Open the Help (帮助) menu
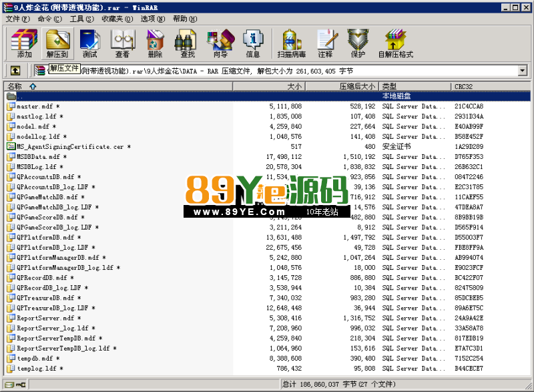Image resolution: width=534 pixels, height=392 pixels. click(x=185, y=19)
